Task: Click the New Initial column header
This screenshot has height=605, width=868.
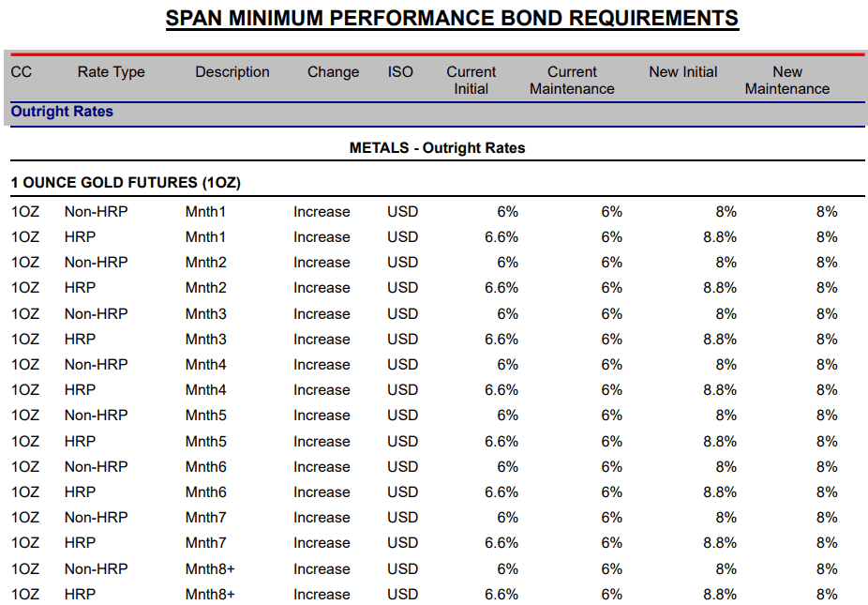Action: (x=683, y=72)
